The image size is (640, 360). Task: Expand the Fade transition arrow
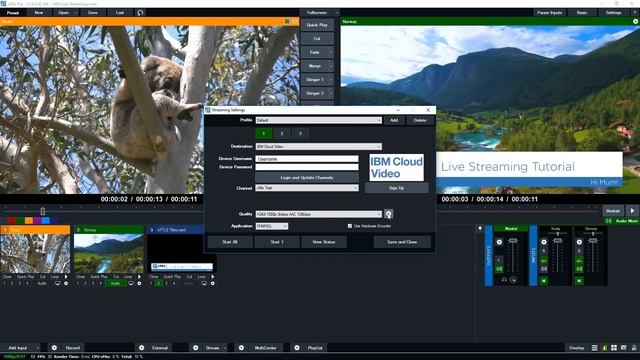[x=331, y=52]
